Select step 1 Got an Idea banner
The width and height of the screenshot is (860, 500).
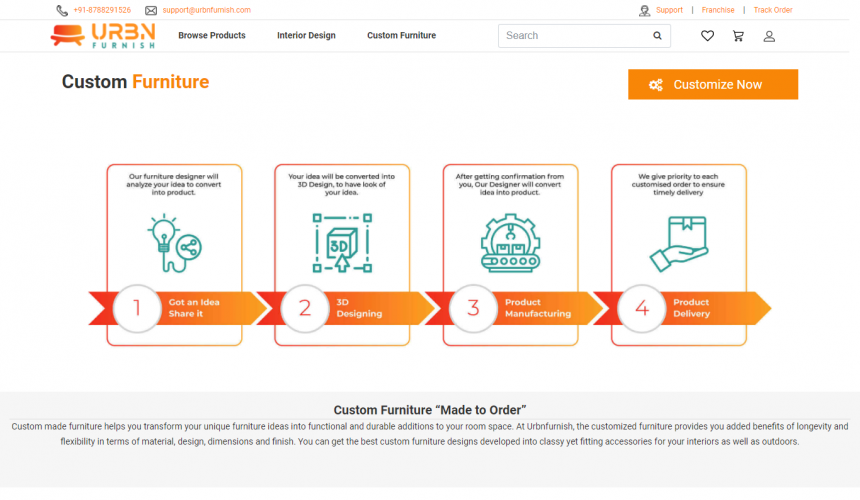pyautogui.click(x=178, y=308)
